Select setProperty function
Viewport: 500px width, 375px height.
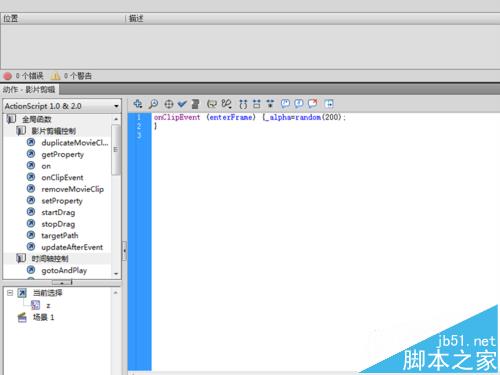coord(62,201)
